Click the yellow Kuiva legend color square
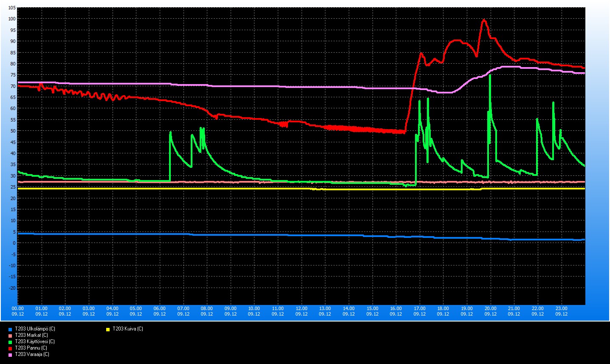Viewport: 610px width, 364px height. click(108, 329)
